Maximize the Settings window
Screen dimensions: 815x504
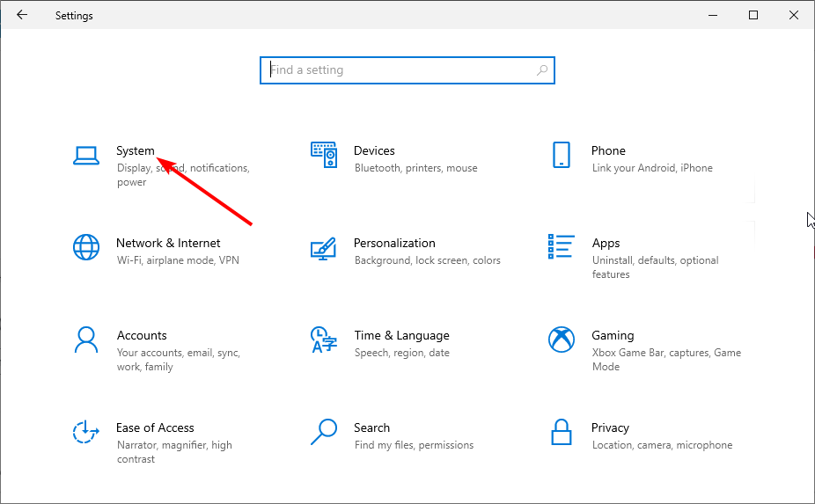(753, 15)
